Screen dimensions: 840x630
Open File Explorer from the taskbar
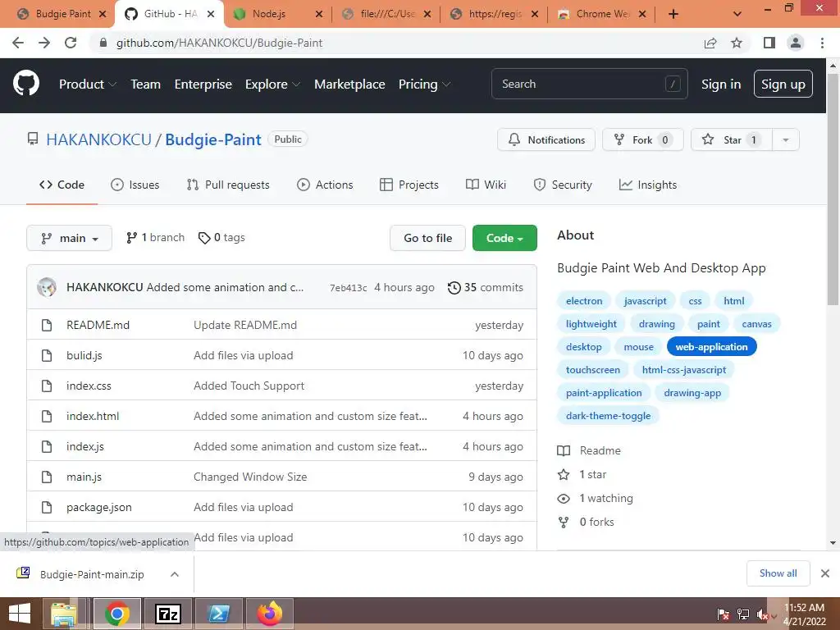pyautogui.click(x=64, y=614)
